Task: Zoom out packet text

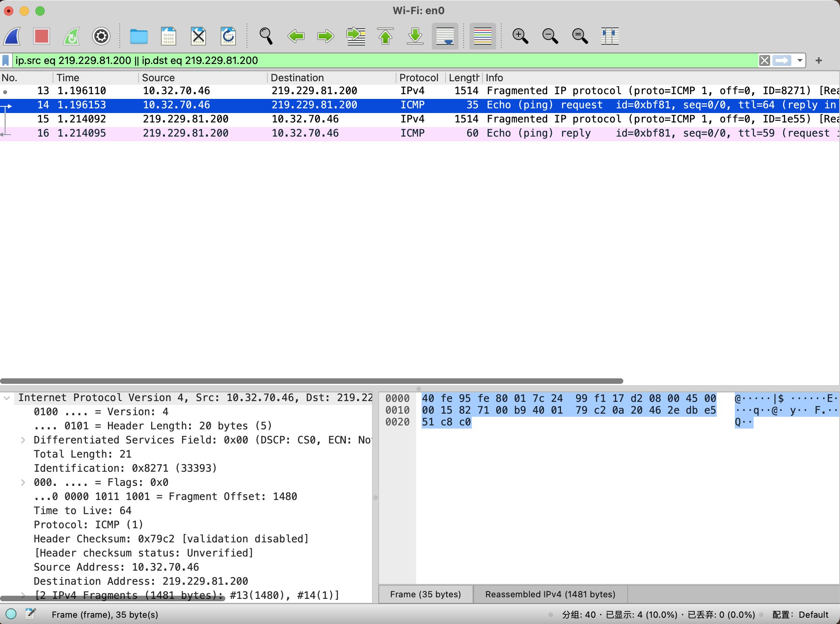Action: pyautogui.click(x=550, y=36)
